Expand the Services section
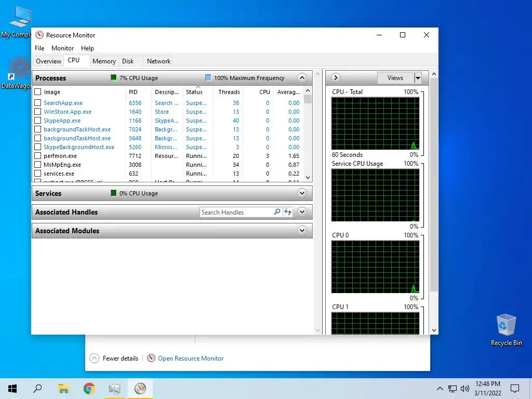Screen dimensions: 532x399 coord(302,193)
